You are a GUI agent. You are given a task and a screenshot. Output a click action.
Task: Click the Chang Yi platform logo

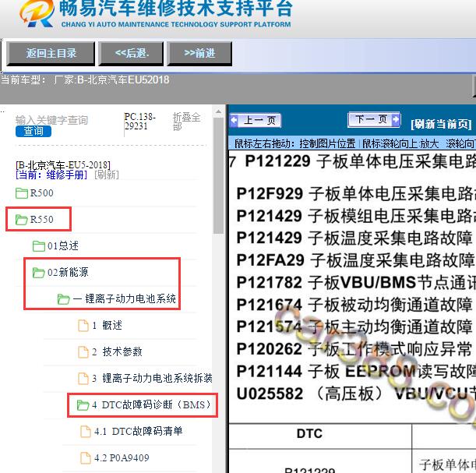pos(37,14)
